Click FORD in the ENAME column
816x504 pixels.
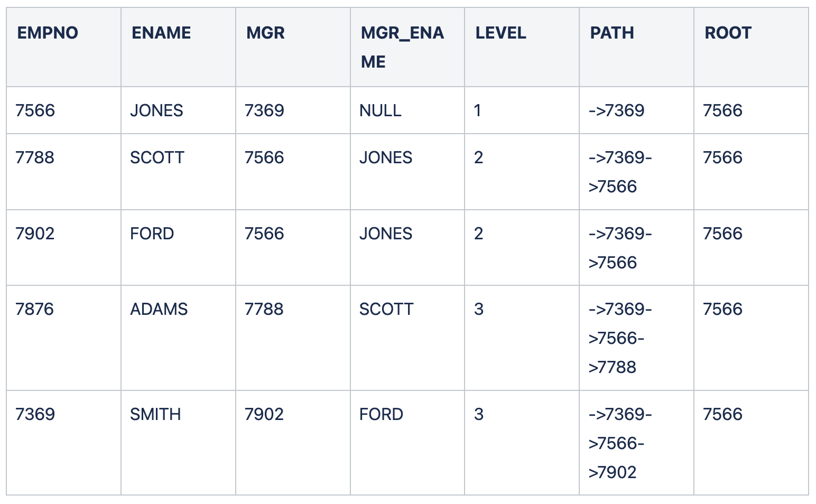(152, 234)
